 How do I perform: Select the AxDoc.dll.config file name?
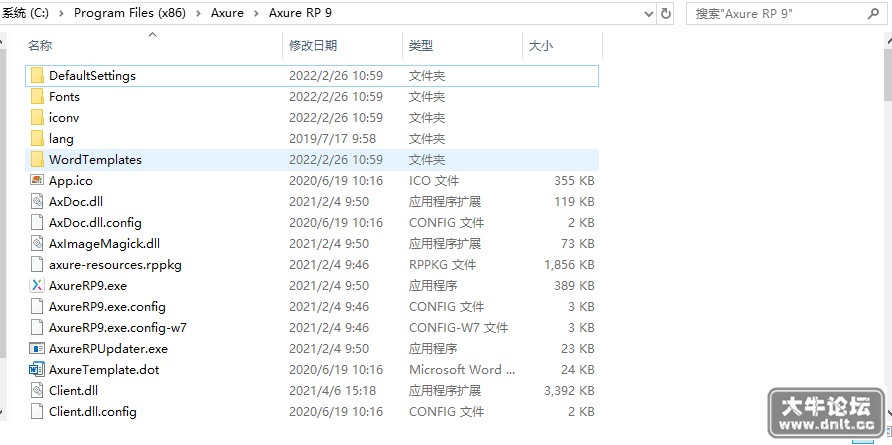(95, 222)
